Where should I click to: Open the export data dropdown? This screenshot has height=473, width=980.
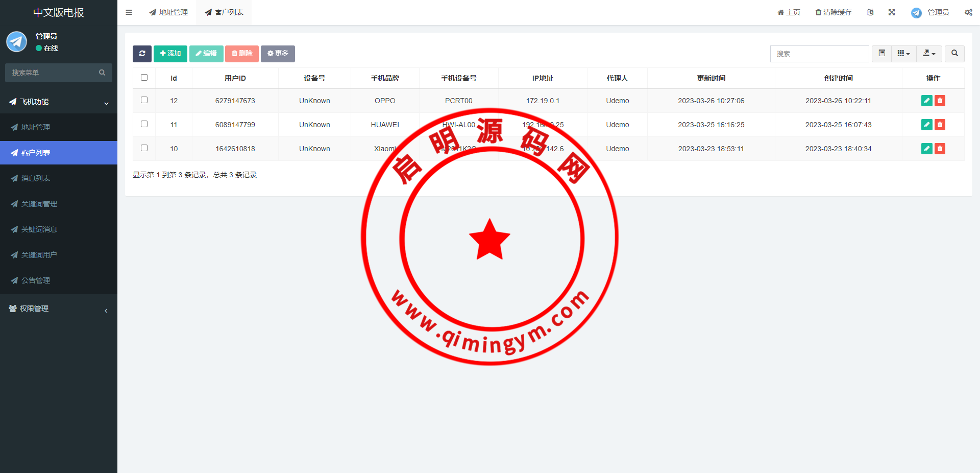point(929,54)
